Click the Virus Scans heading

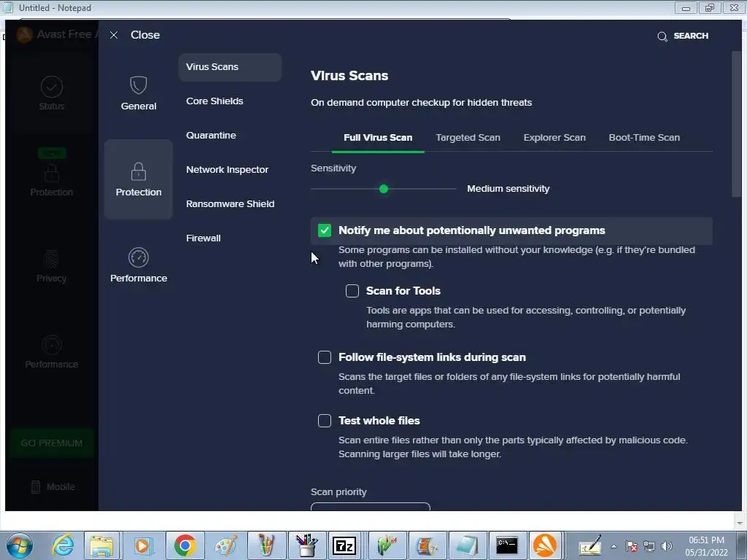(x=349, y=76)
